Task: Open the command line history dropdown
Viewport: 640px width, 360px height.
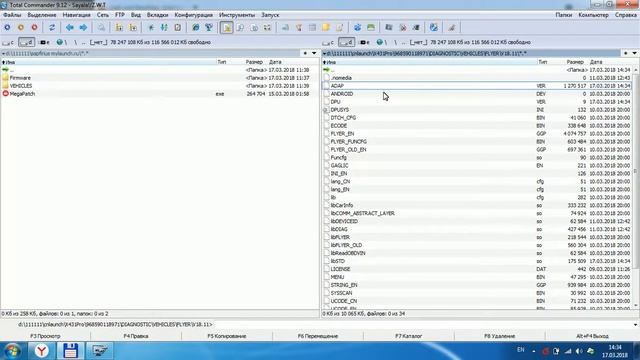Action: 635,324
